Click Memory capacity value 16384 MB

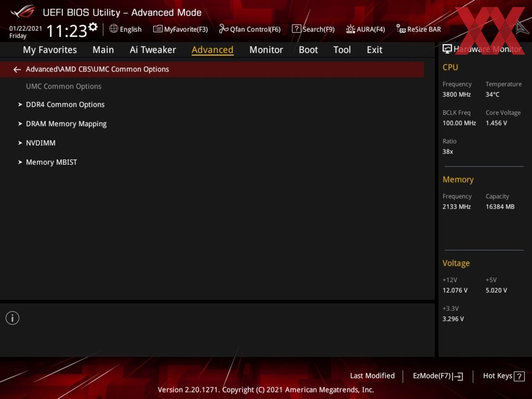(x=500, y=207)
